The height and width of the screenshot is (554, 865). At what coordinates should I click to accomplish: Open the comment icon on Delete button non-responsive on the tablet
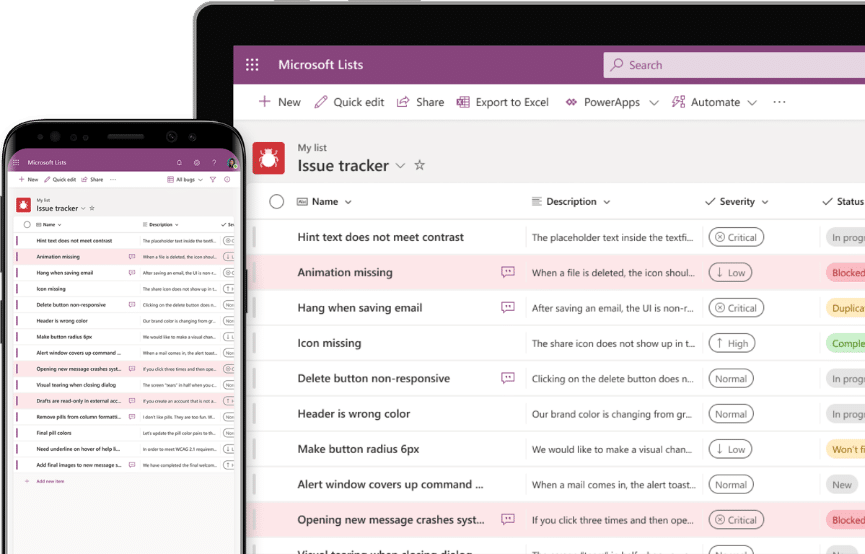(x=508, y=378)
